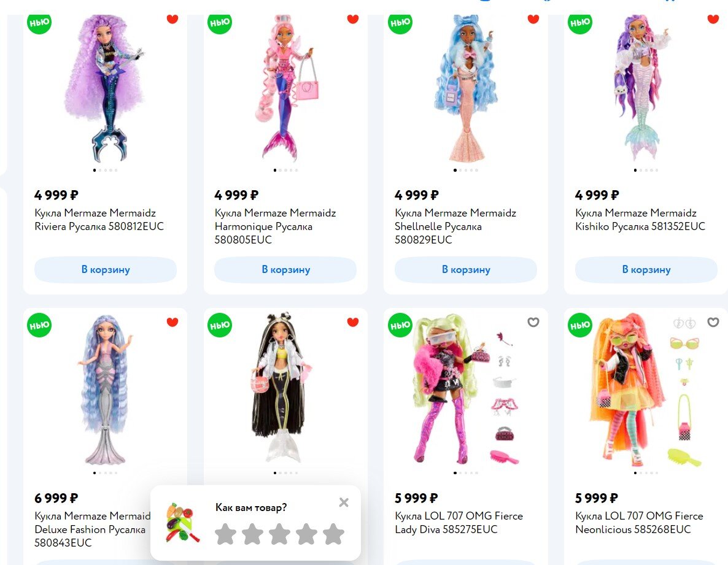Image resolution: width=728 pixels, height=565 pixels.
Task: Give the product a one-star rating
Action: pos(226,534)
